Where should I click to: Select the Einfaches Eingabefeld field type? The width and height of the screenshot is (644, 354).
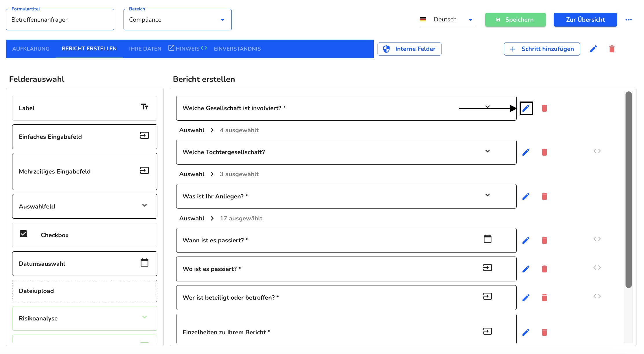tap(84, 137)
